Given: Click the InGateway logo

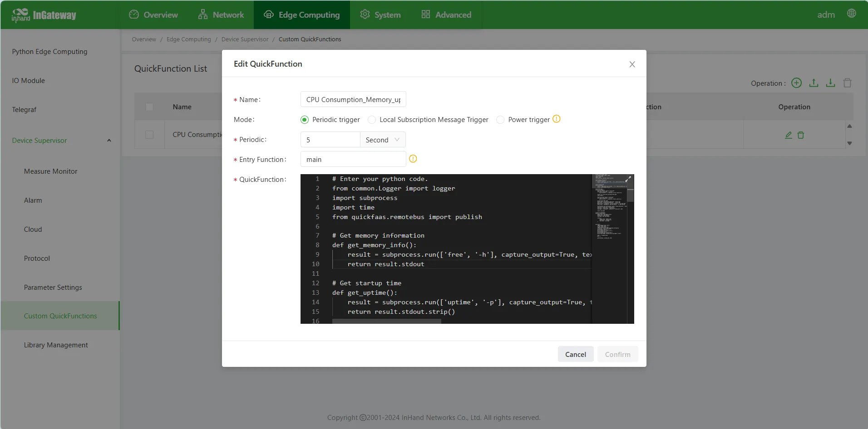Looking at the screenshot, I should [44, 15].
